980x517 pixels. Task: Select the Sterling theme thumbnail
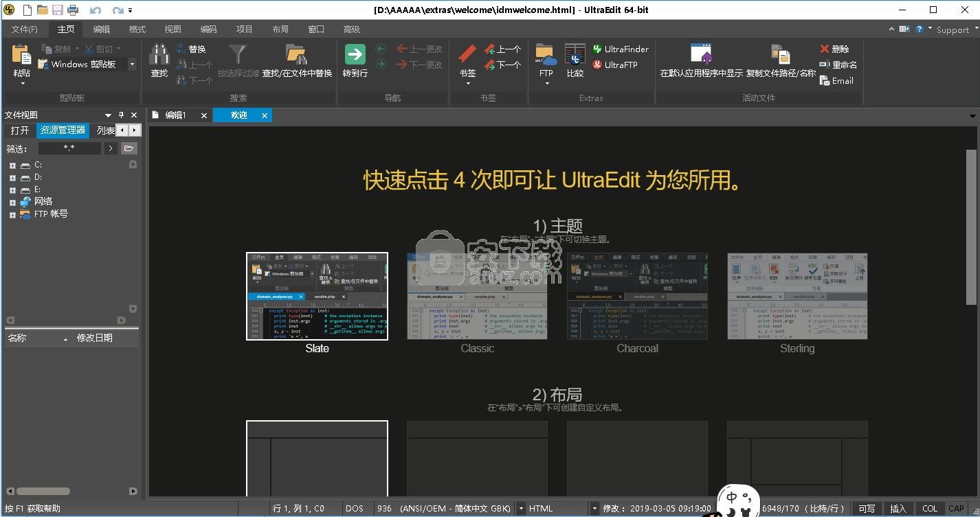[x=797, y=297]
